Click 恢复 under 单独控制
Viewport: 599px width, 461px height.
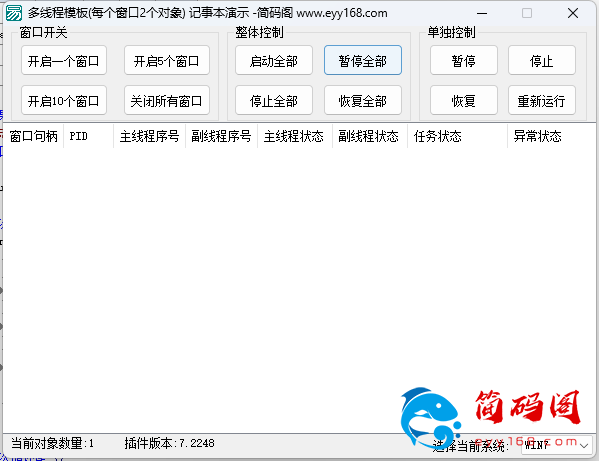[x=464, y=100]
